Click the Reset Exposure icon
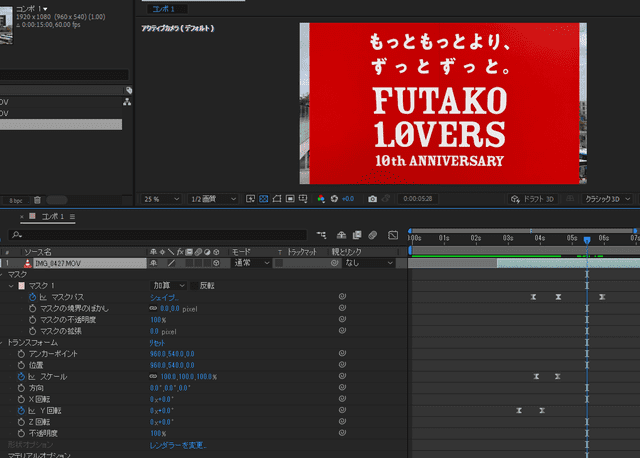The height and width of the screenshot is (458, 640). coord(334,199)
